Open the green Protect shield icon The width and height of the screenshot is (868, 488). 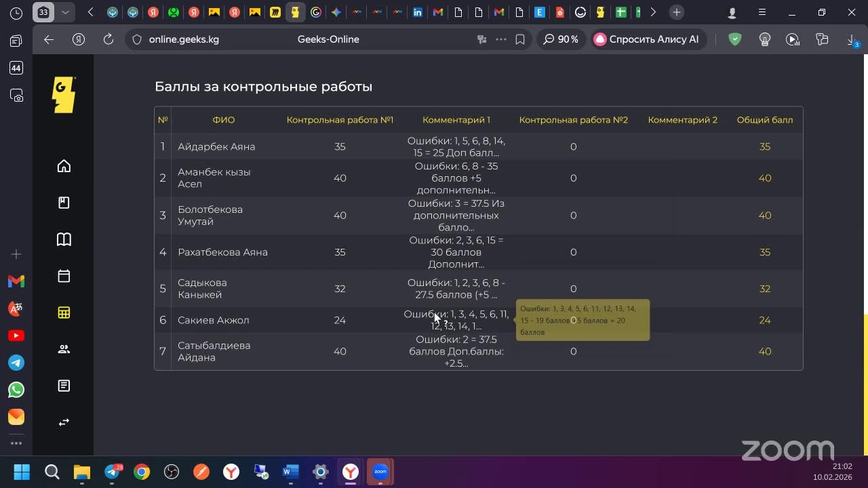tap(735, 39)
